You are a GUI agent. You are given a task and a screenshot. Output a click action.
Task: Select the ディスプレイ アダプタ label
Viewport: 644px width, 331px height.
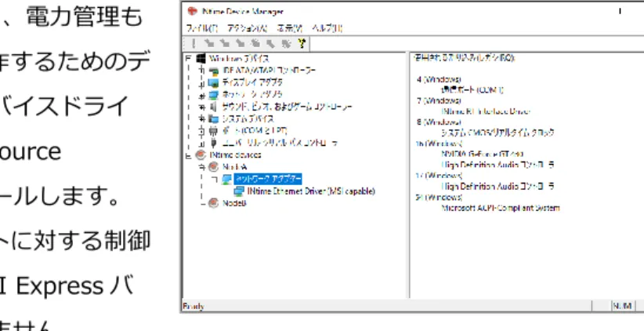click(x=252, y=82)
